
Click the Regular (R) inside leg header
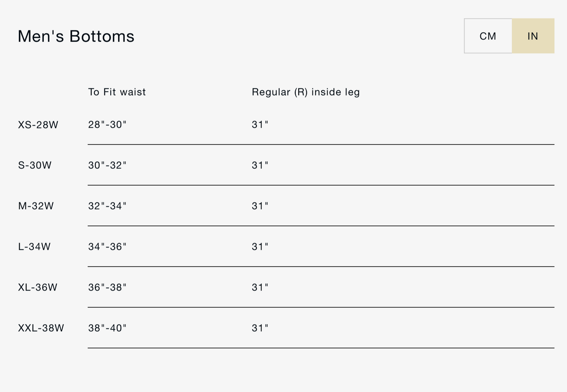306,92
